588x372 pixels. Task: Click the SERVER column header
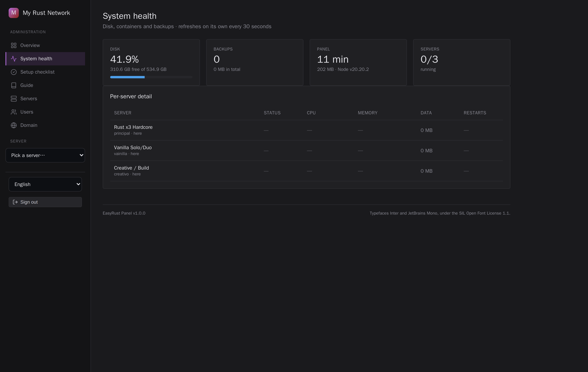click(122, 113)
